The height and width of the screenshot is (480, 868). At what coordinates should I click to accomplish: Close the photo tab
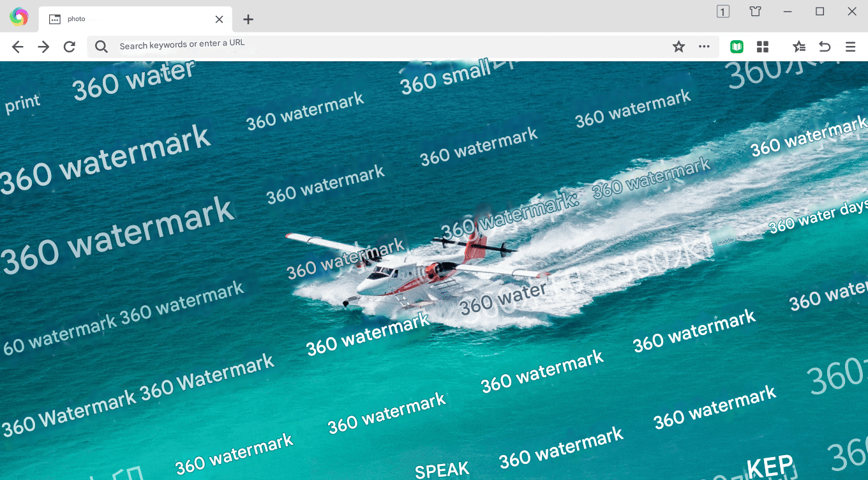tap(219, 19)
